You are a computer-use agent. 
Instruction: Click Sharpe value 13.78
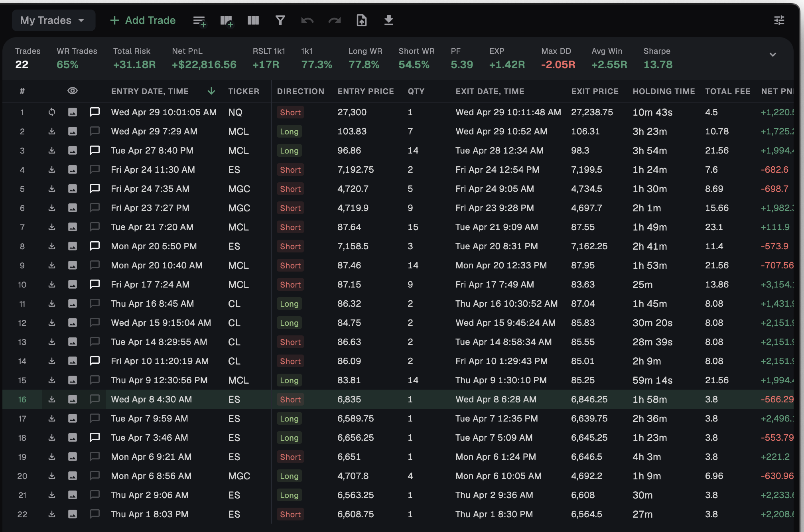658,65
